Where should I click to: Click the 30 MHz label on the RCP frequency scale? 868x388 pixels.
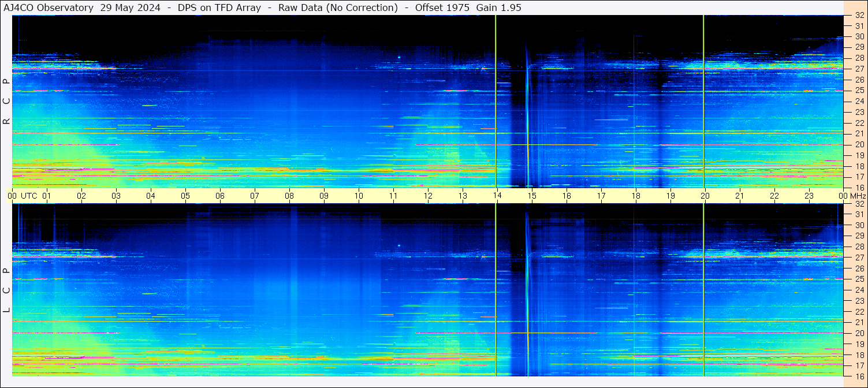click(x=859, y=36)
